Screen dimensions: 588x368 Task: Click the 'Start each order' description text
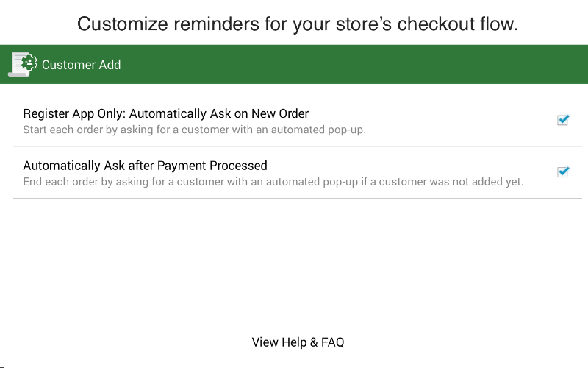(194, 130)
